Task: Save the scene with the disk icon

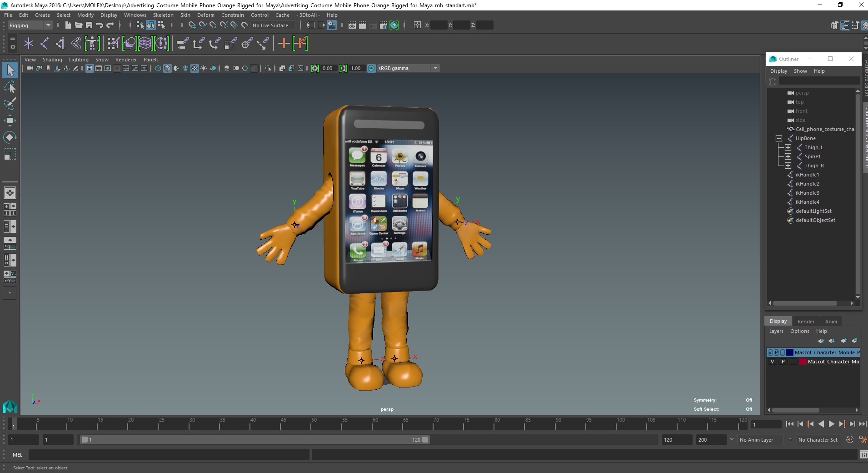Action: 89,25
